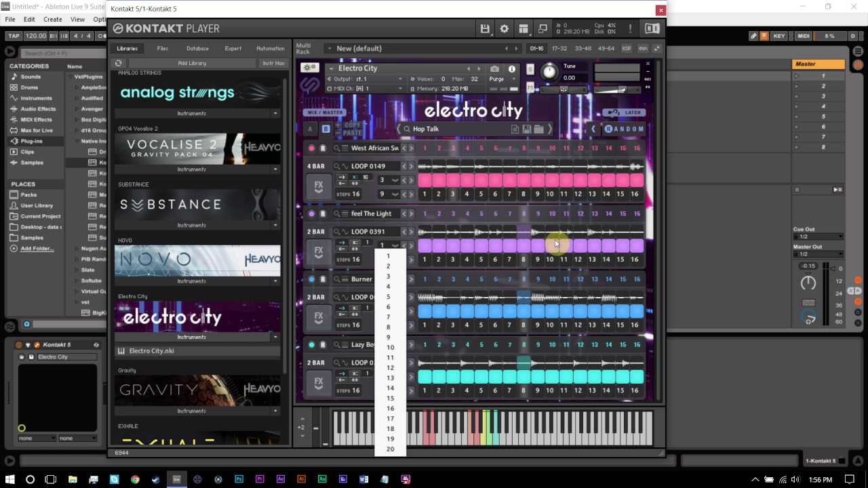Click the Electro City.nki instrument file
This screenshot has height=488, width=868.
pos(197,350)
